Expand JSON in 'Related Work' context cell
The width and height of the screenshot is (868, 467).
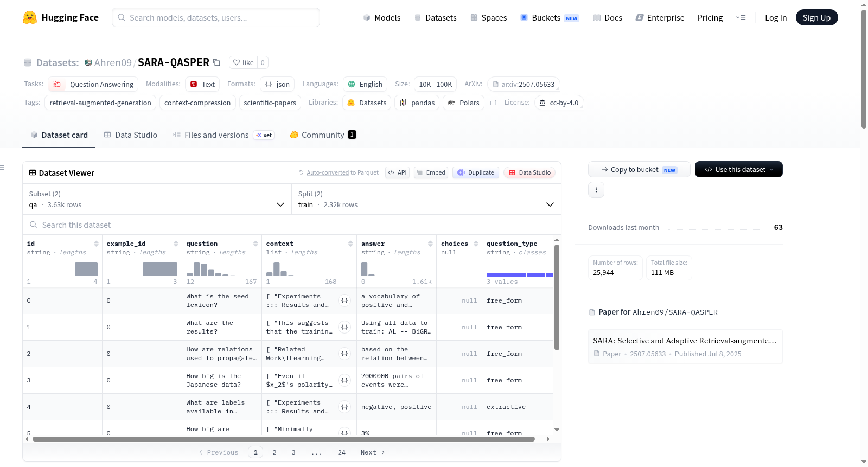344,354
